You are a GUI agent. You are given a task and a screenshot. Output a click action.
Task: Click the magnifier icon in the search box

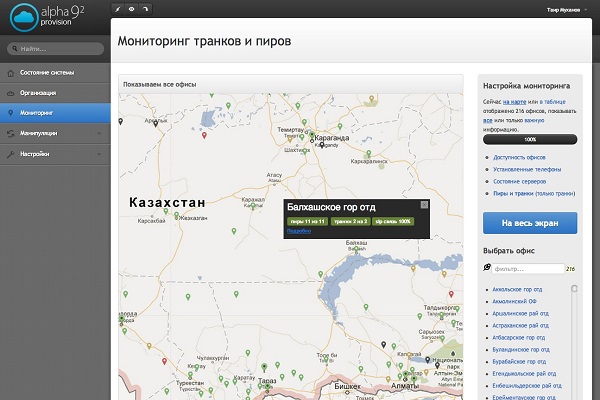pyautogui.click(x=15, y=49)
